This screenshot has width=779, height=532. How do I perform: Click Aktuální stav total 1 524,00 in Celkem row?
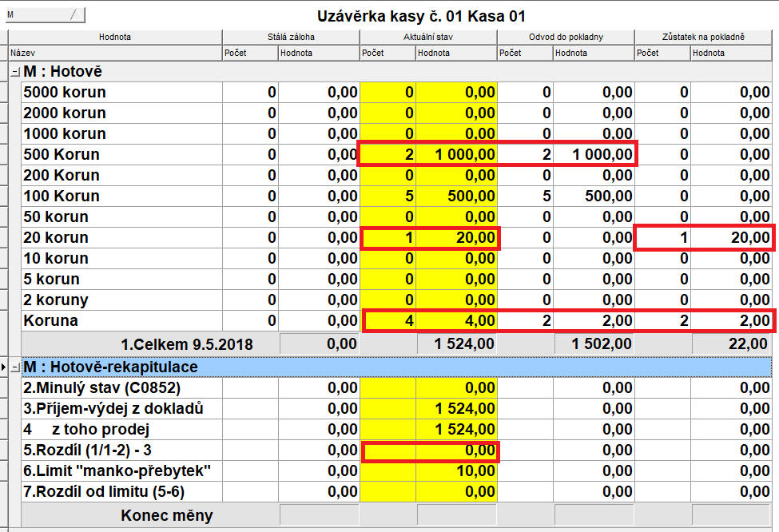pyautogui.click(x=456, y=344)
